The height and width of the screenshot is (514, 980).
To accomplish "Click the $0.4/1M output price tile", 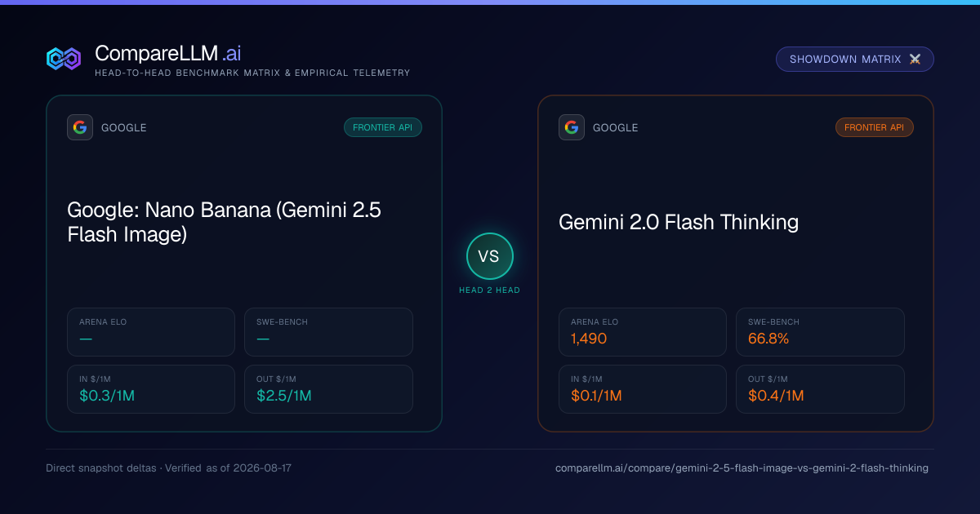I will 820,389.
